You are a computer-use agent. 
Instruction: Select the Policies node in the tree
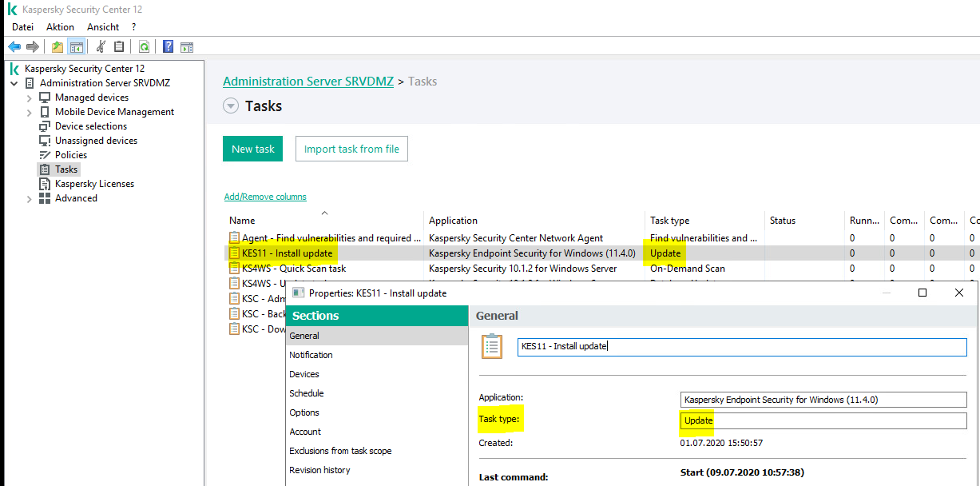71,155
